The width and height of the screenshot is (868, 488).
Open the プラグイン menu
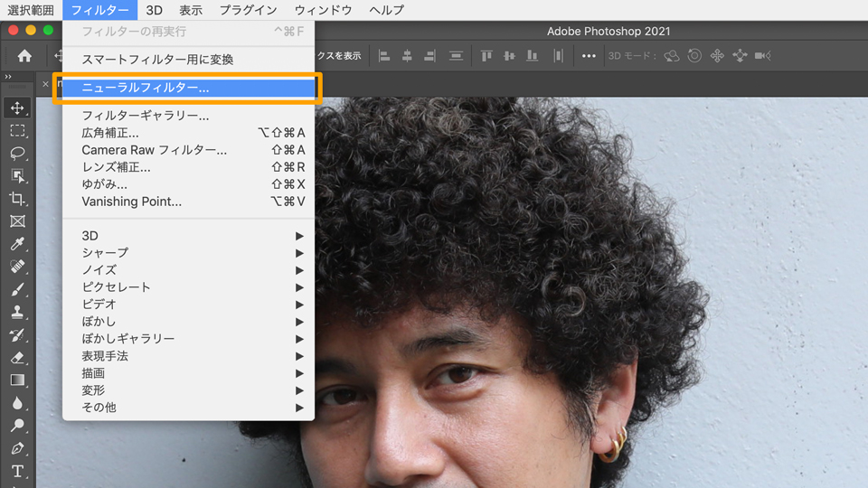pyautogui.click(x=248, y=10)
